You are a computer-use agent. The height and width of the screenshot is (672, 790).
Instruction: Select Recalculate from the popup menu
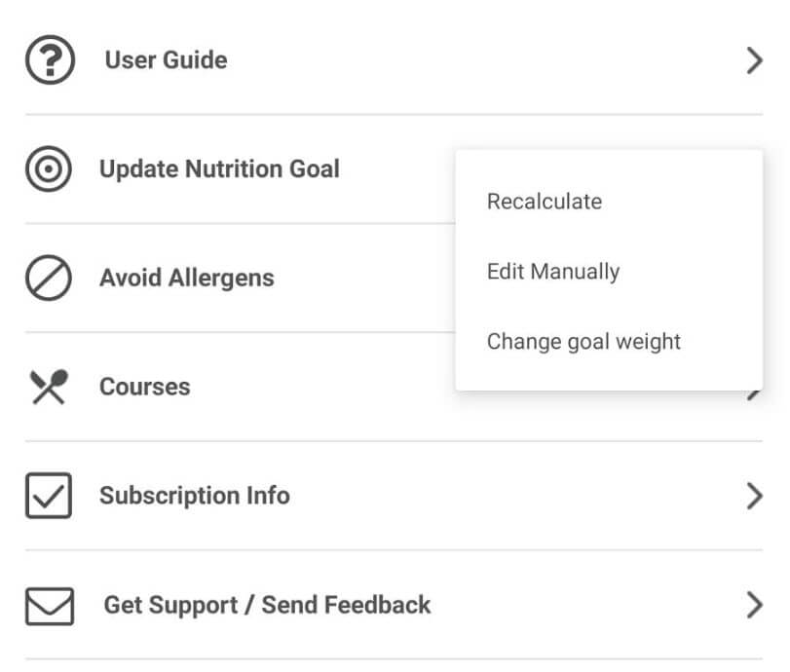(x=545, y=202)
